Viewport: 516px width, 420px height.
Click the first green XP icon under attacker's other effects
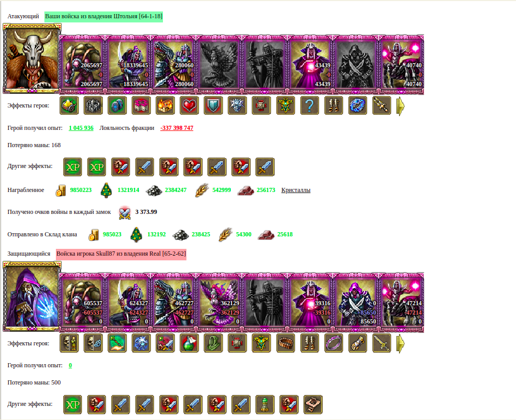(73, 167)
